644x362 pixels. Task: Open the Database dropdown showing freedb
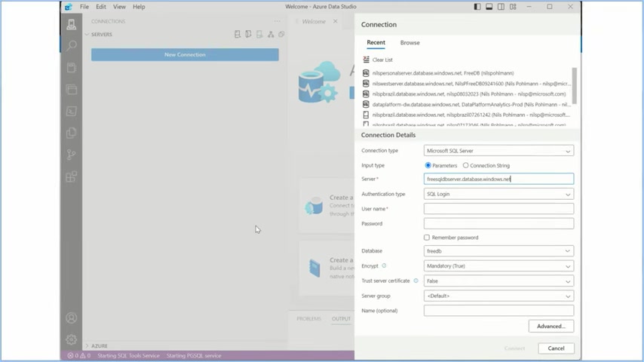coord(498,251)
